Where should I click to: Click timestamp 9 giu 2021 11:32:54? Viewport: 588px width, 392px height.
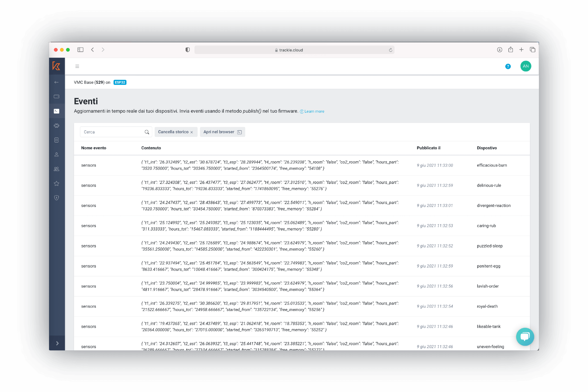coord(435,306)
